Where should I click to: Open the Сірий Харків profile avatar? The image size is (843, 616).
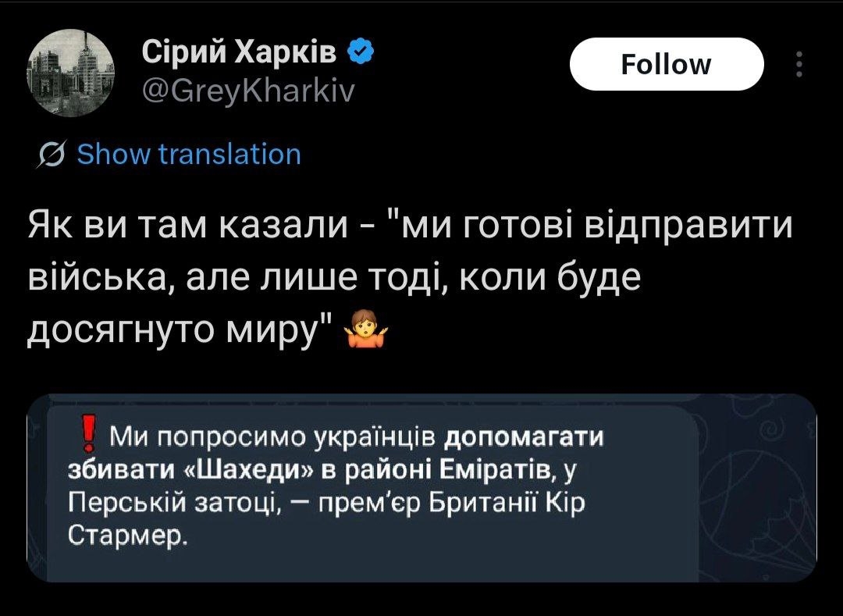tap(72, 72)
